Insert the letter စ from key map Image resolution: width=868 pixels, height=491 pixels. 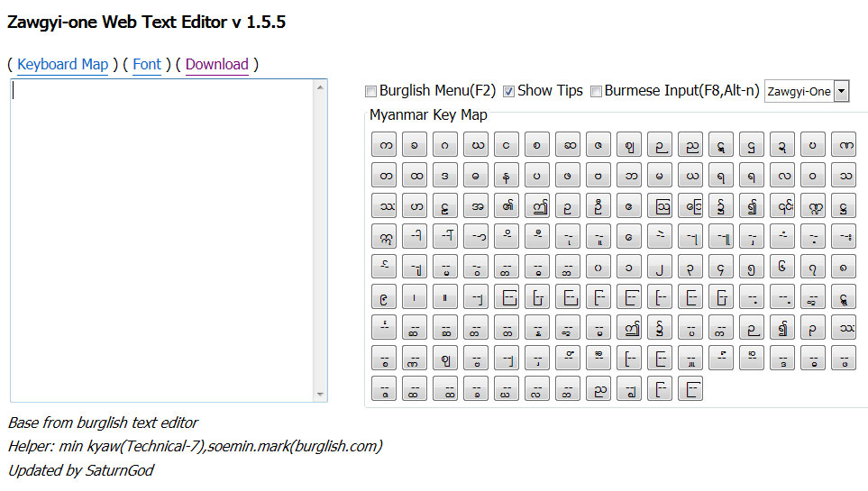coord(537,145)
